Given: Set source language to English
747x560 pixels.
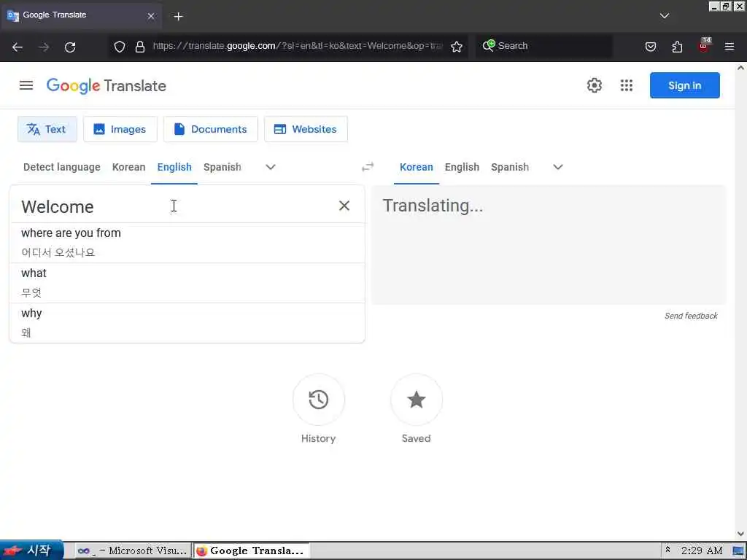Looking at the screenshot, I should pyautogui.click(x=174, y=167).
